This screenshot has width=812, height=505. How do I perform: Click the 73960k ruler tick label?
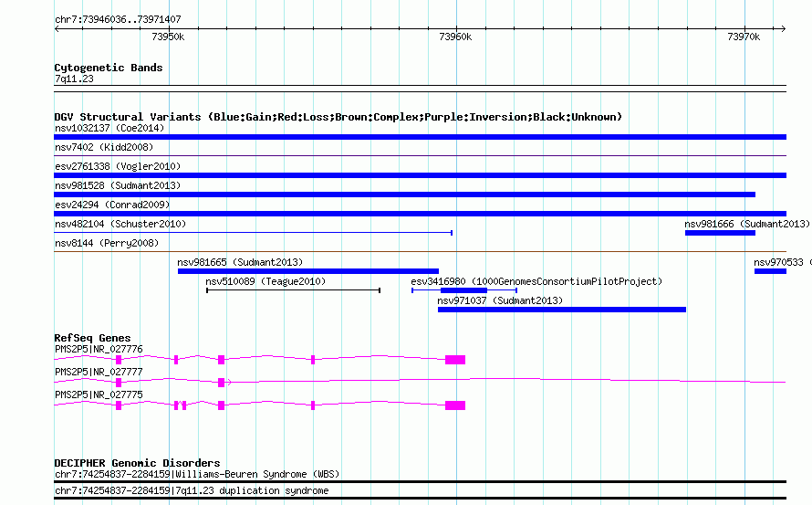click(x=455, y=37)
